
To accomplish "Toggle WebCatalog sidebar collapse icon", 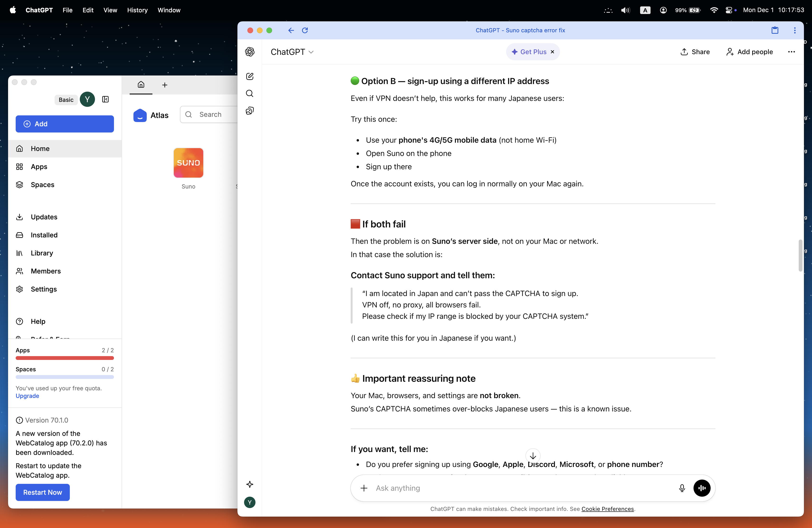I will click(105, 99).
